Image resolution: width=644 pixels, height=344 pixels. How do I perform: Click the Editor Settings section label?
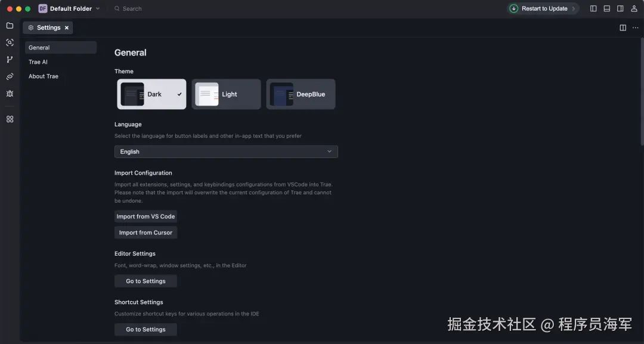coord(135,254)
